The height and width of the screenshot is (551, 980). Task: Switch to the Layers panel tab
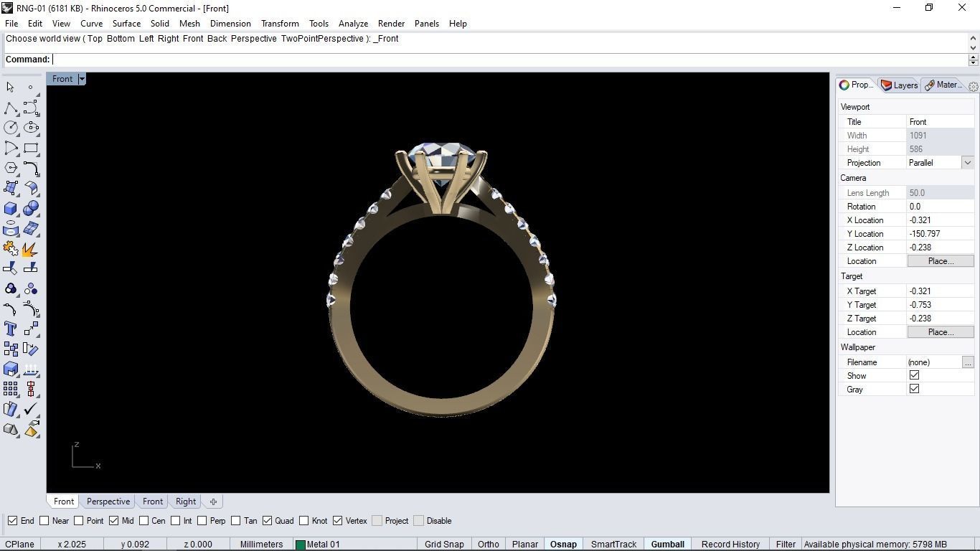pyautogui.click(x=900, y=85)
